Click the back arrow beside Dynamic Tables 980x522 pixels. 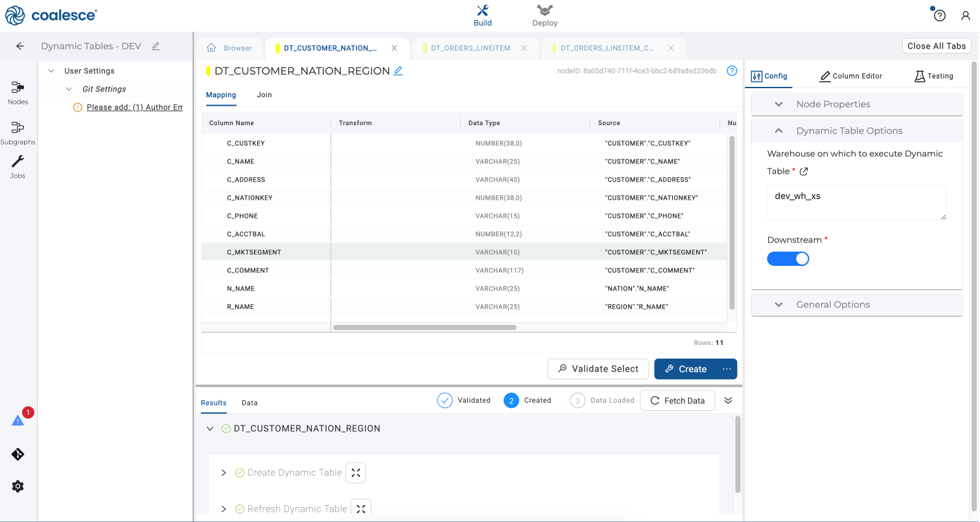(20, 46)
